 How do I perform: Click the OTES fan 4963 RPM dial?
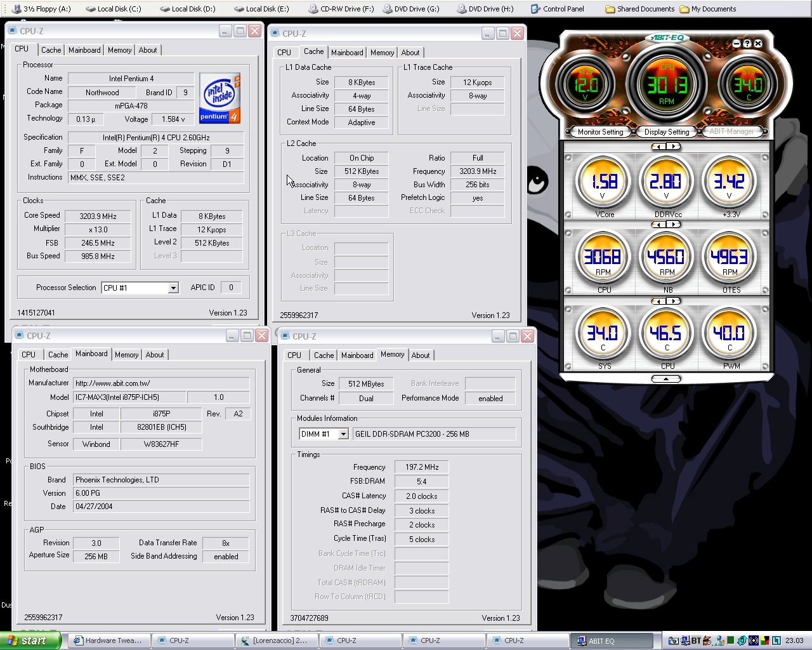(730, 258)
